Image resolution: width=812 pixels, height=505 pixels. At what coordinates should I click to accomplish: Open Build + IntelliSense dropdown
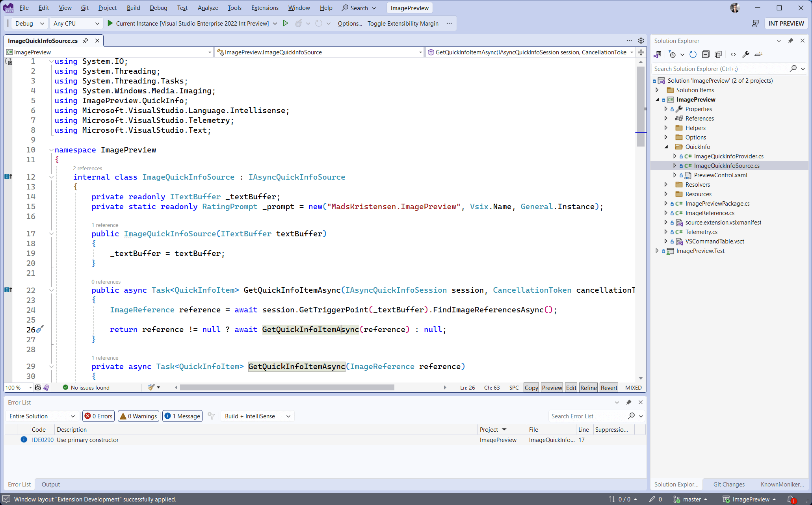[x=258, y=416]
